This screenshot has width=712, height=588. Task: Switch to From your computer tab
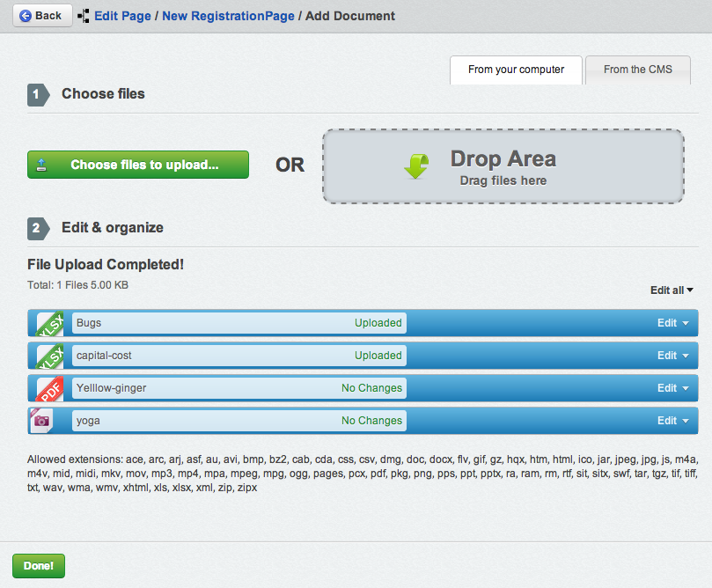(x=516, y=70)
